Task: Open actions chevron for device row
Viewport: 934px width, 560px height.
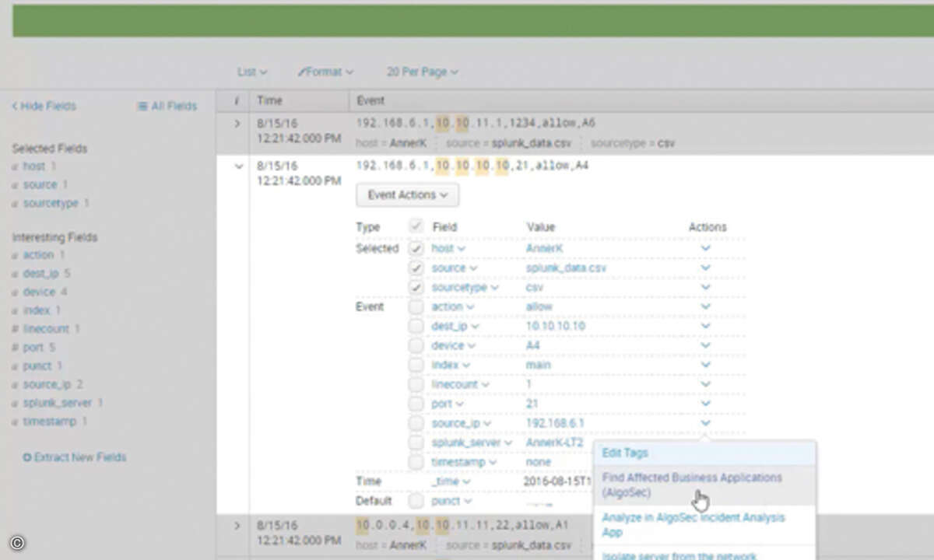Action: 705,345
